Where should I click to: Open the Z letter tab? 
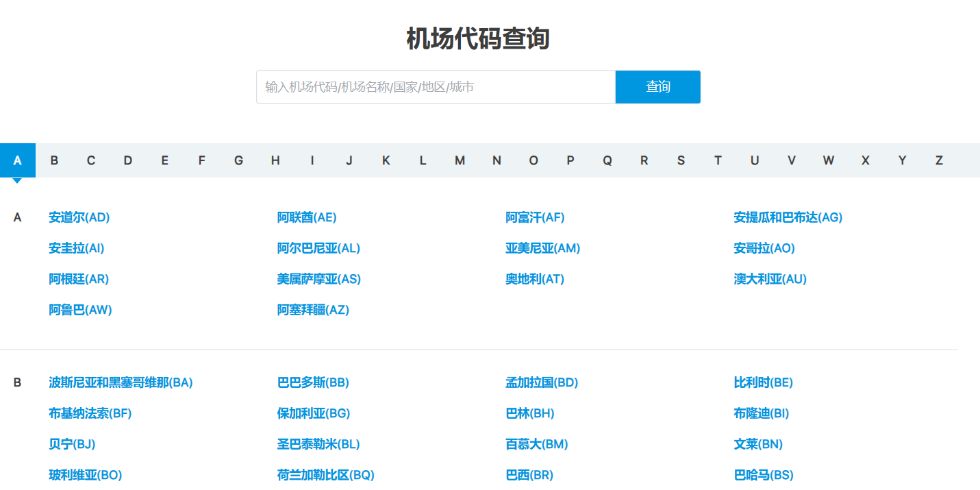[x=939, y=160]
